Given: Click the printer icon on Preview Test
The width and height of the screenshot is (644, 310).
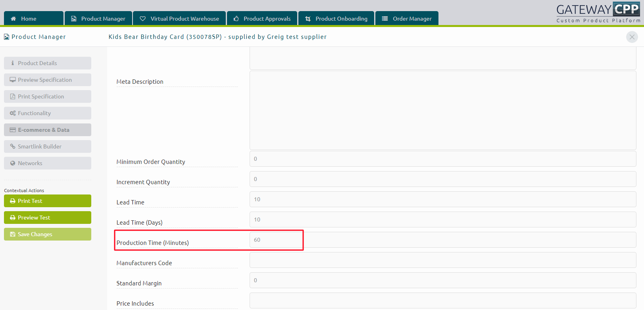Looking at the screenshot, I should (13, 218).
